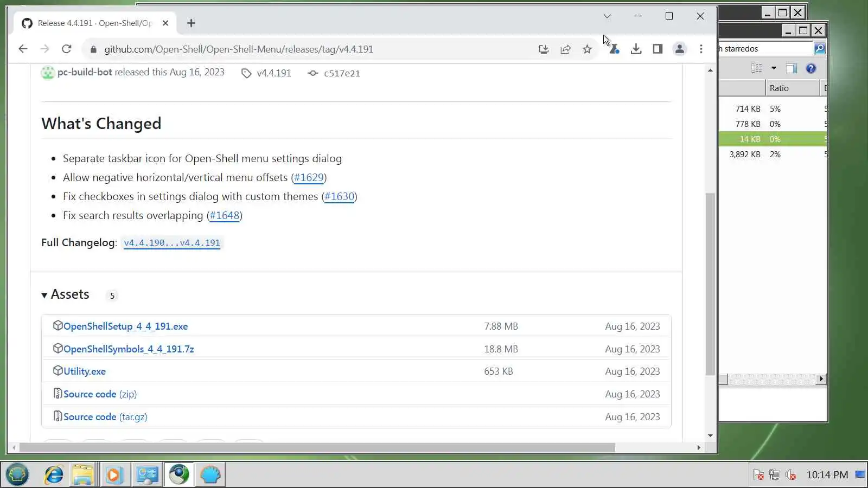This screenshot has width=868, height=488.
Task: Select the 714 KB row in explorer
Action: pos(773,109)
